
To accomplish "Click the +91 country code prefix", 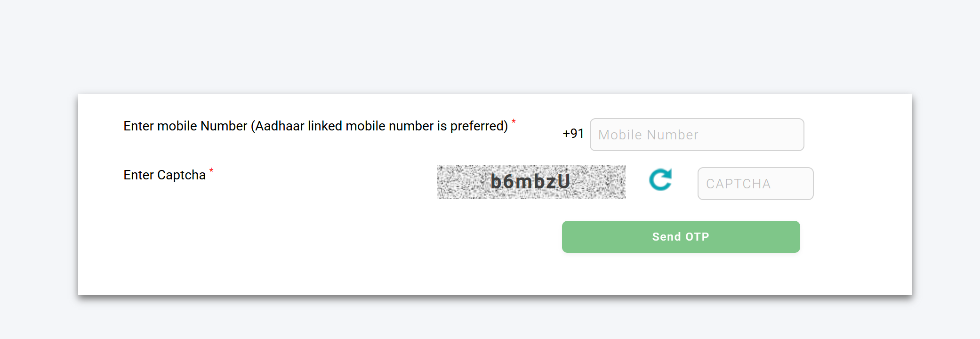I will pos(572,134).
